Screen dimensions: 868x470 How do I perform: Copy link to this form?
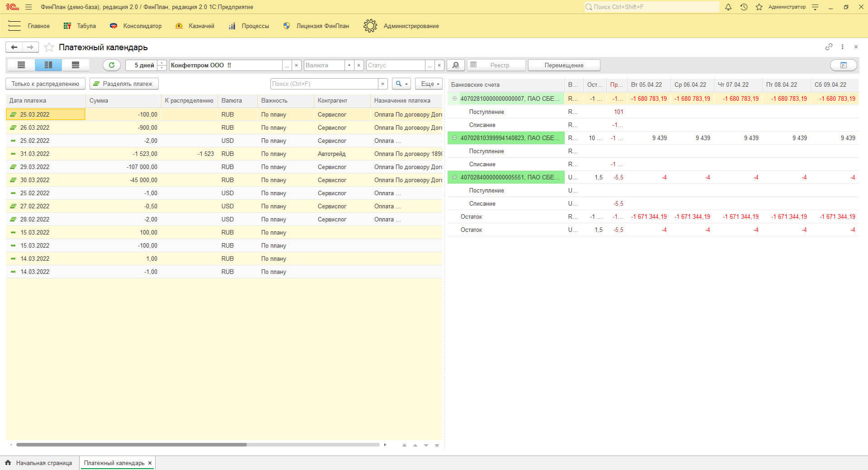(x=829, y=47)
